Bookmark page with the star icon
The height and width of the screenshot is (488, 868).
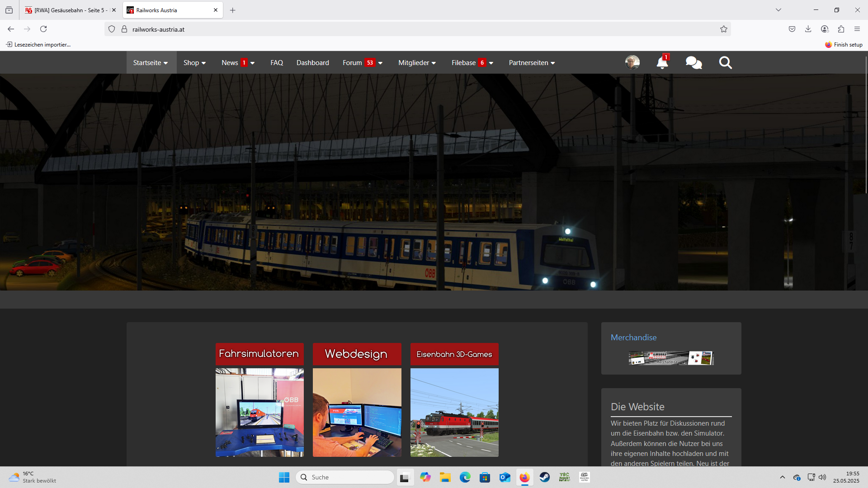tap(724, 29)
